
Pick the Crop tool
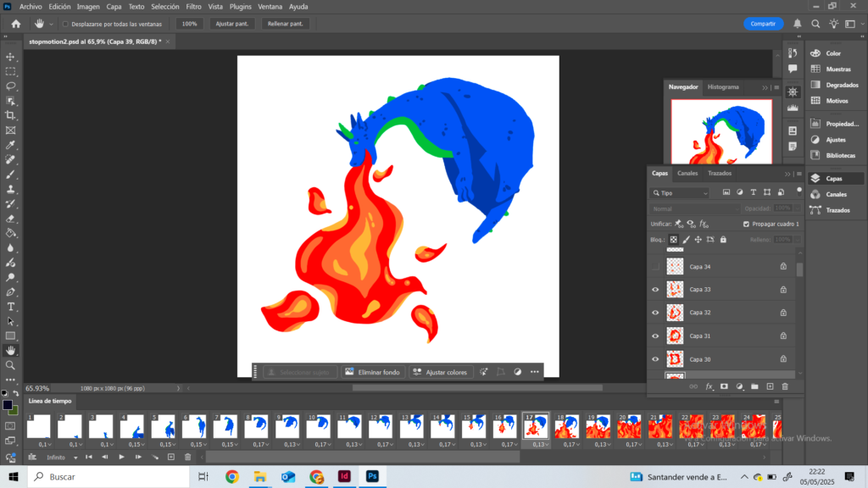(x=11, y=115)
